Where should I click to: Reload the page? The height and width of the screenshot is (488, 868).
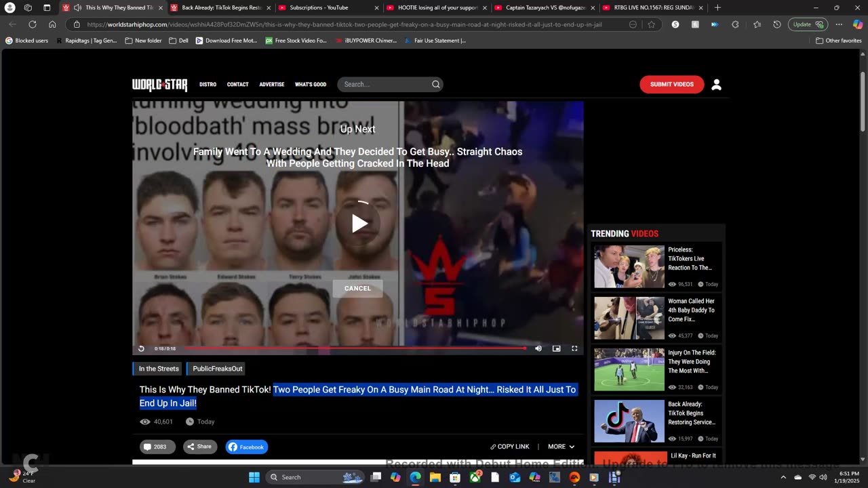[32, 24]
